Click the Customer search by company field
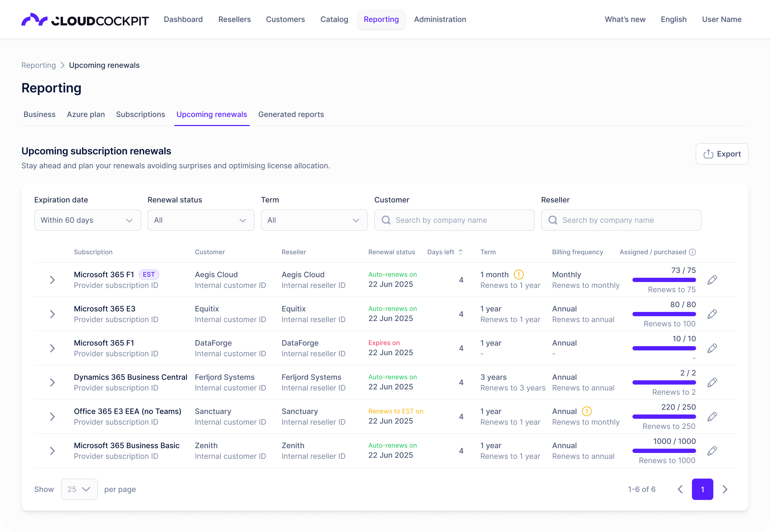 [x=454, y=220]
